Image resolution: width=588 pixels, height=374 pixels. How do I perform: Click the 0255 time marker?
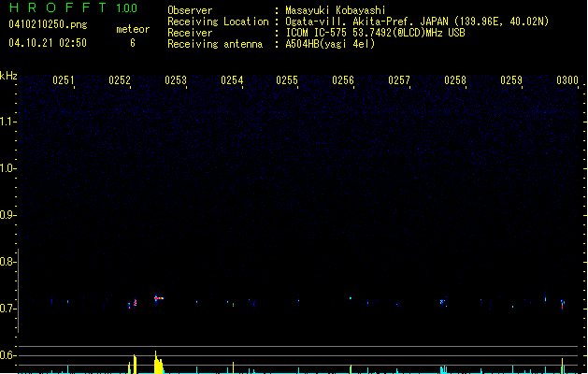tap(287, 80)
